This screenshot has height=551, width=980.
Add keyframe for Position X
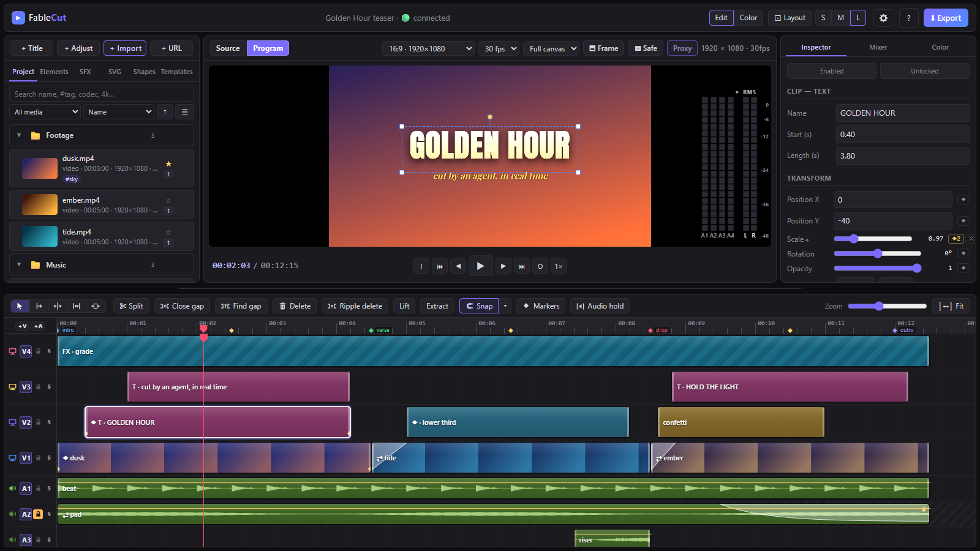(x=963, y=200)
